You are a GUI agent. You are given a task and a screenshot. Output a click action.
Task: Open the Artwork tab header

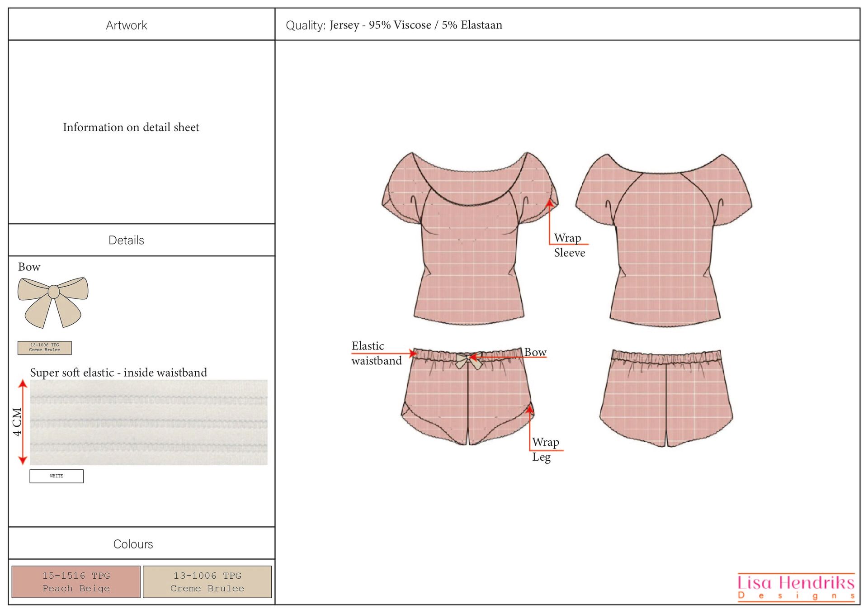click(x=127, y=25)
